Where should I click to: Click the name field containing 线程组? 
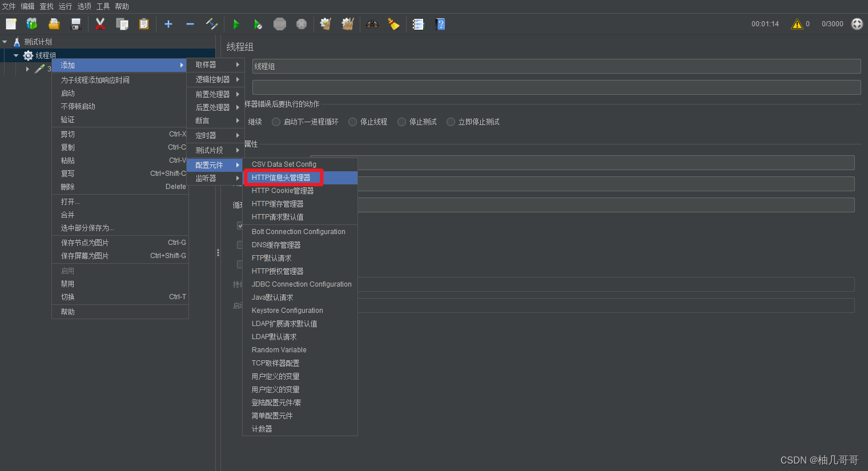(556, 66)
